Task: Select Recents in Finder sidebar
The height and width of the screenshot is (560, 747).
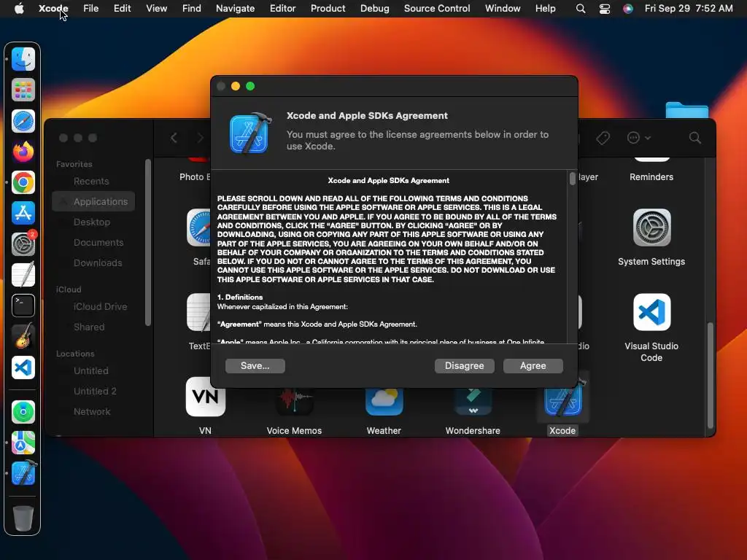Action: [x=91, y=182]
